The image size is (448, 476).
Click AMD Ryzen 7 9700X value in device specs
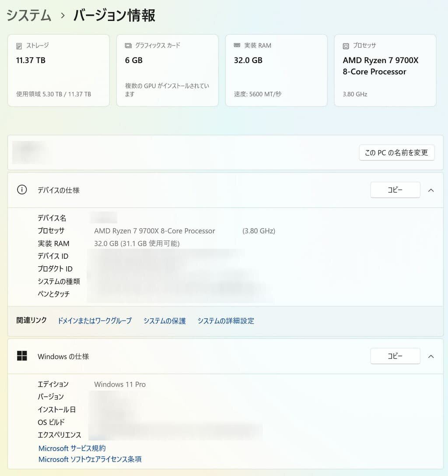click(154, 231)
